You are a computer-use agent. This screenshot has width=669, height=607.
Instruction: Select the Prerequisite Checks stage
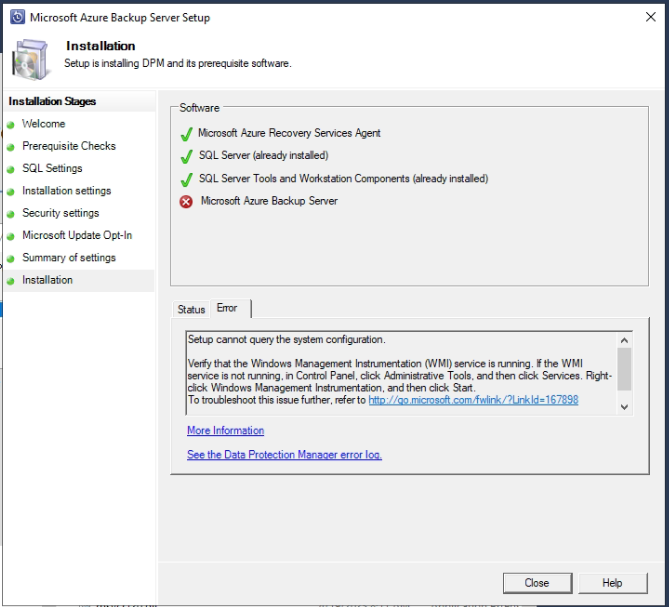[x=69, y=146]
